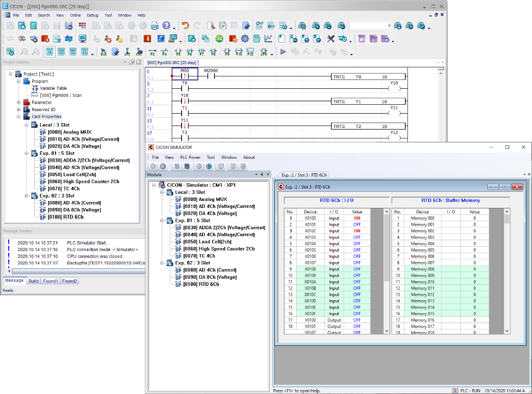Open the Variable Table in project tree
The width and height of the screenshot is (532, 394).
tap(53, 88)
